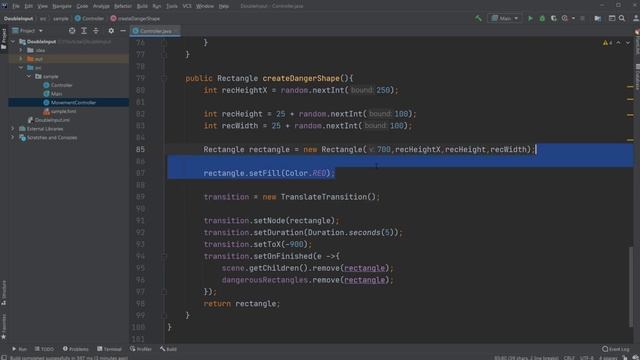
Task: Open the Build tool window button
Action: 169,349
